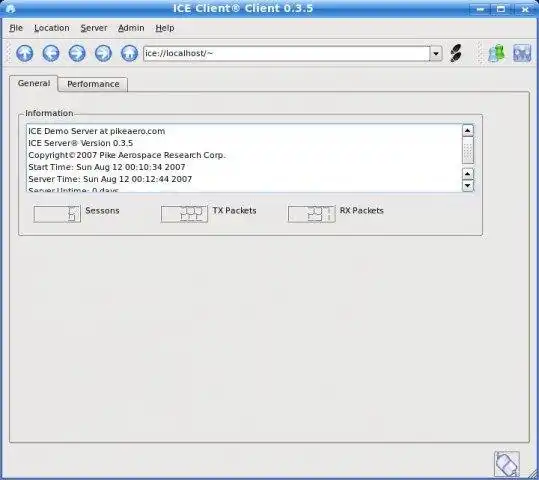Click the black footprints icon
The width and height of the screenshot is (539, 480).
tap(456, 53)
